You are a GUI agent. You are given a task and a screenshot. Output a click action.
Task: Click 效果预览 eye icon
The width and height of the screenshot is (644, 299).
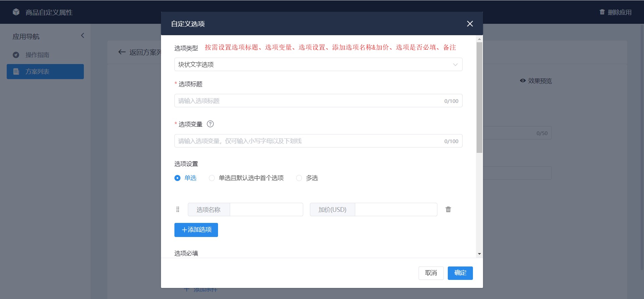523,81
